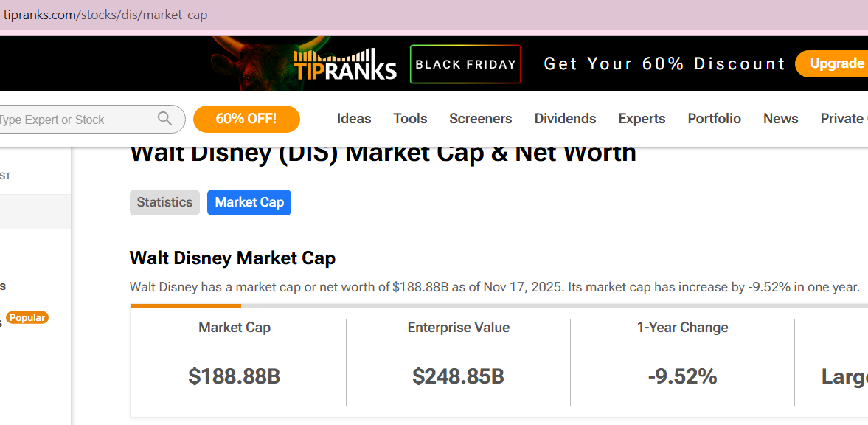868x425 pixels.
Task: Click the Get Your 60% Discount banner text
Action: click(664, 64)
